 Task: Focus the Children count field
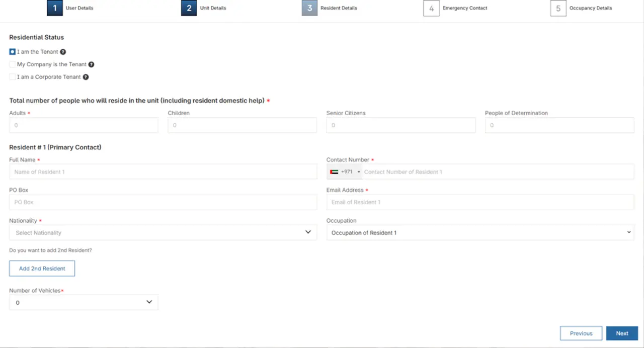coord(242,125)
